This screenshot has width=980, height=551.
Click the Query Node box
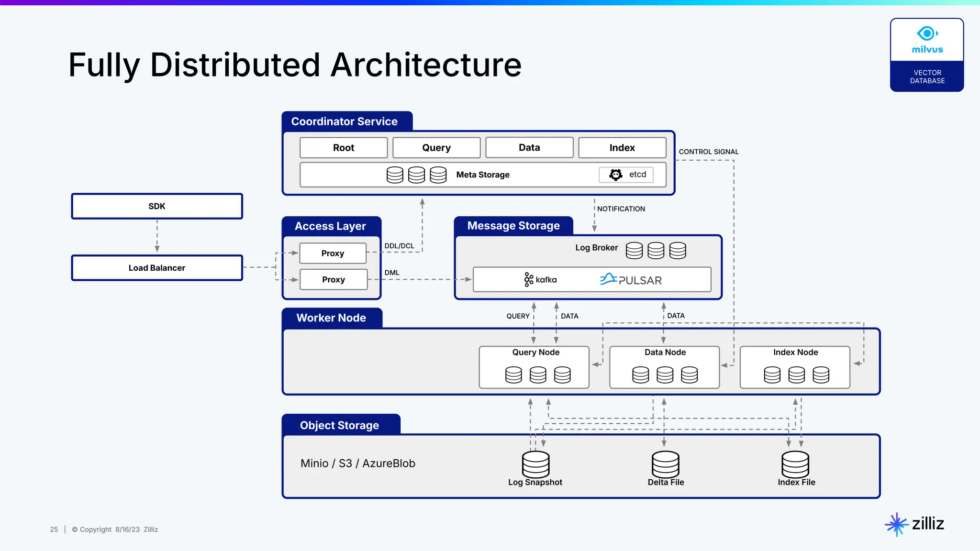[534, 367]
